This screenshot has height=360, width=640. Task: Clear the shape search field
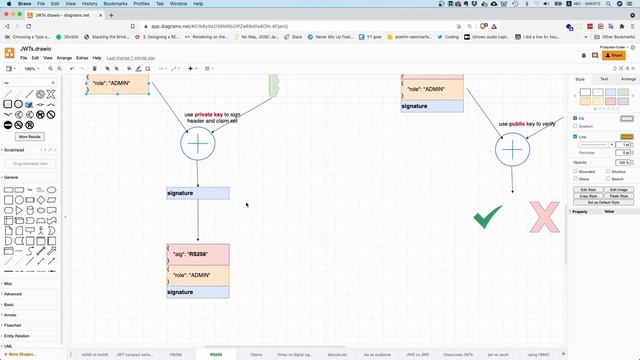click(53, 83)
